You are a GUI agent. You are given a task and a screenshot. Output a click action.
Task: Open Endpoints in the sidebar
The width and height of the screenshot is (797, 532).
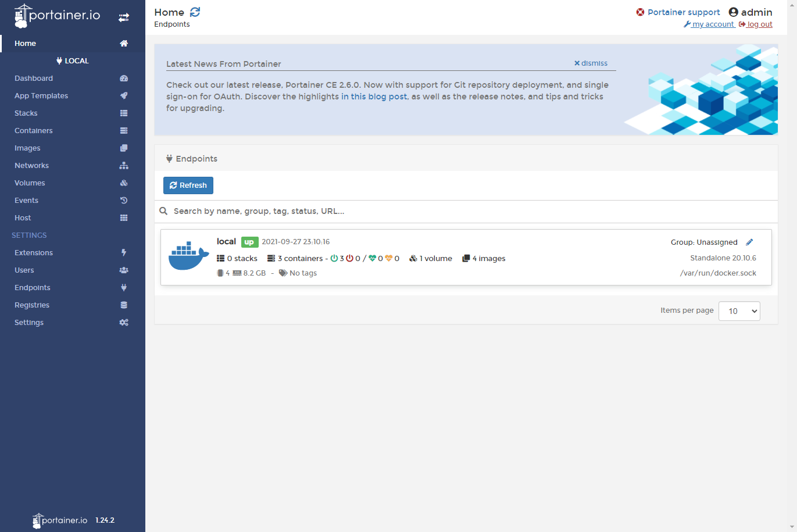coord(33,288)
